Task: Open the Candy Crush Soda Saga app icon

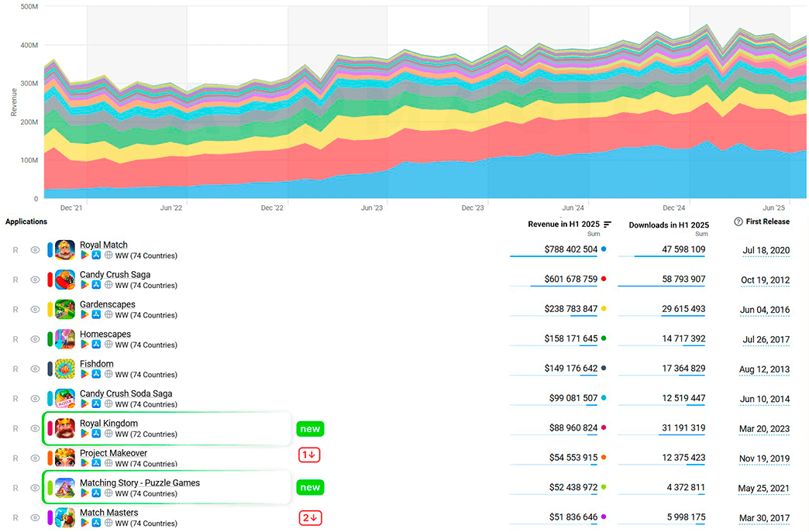Action: click(65, 399)
